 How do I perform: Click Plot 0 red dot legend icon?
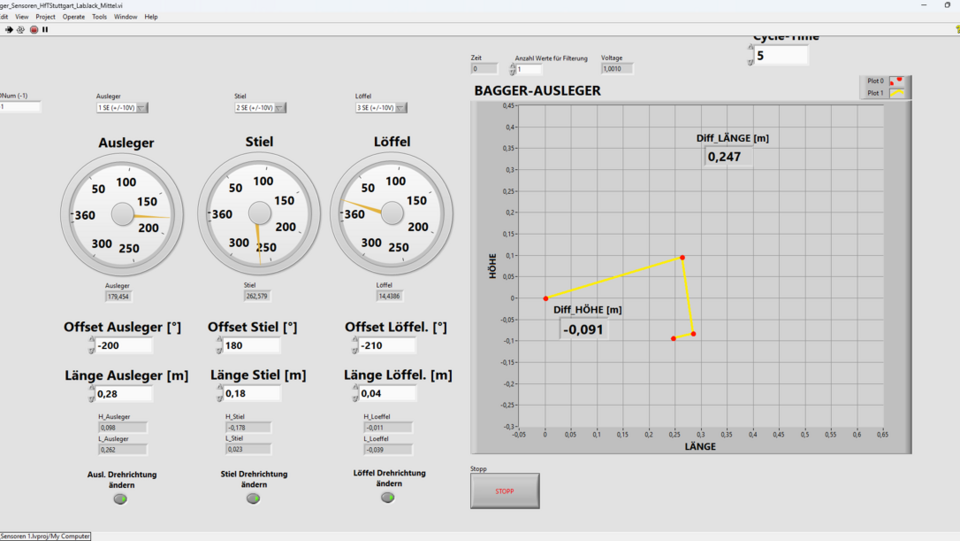(896, 81)
